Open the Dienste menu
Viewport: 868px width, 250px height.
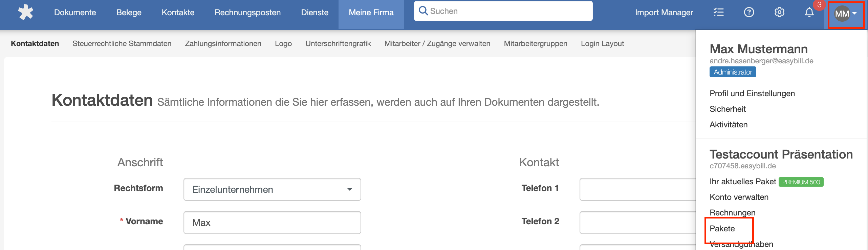(x=315, y=13)
